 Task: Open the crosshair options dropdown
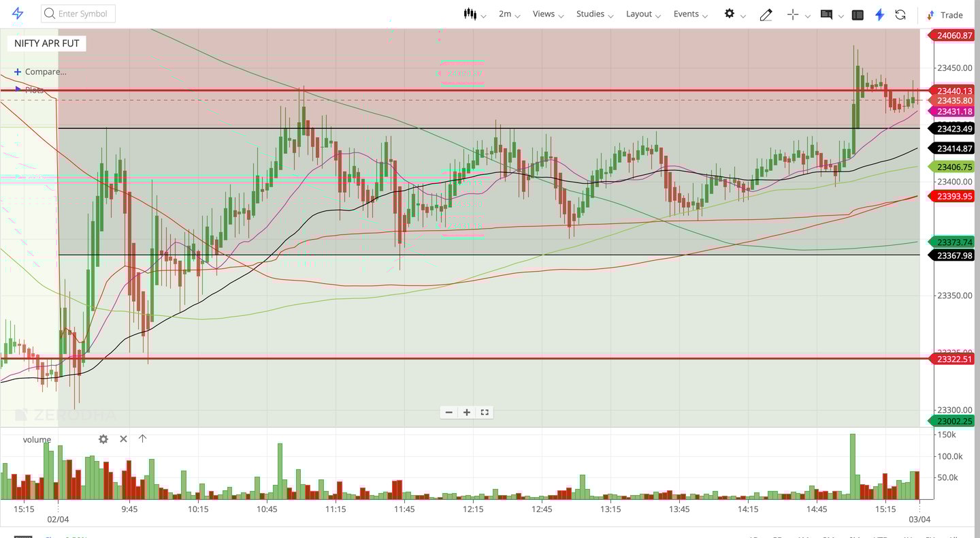pos(808,16)
